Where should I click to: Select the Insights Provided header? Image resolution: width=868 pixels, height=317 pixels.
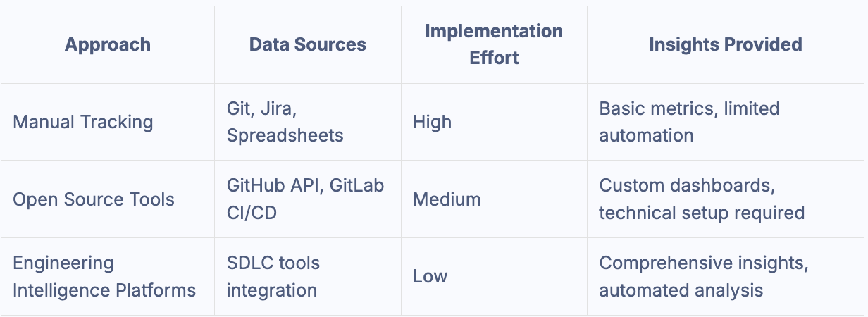pos(726,44)
